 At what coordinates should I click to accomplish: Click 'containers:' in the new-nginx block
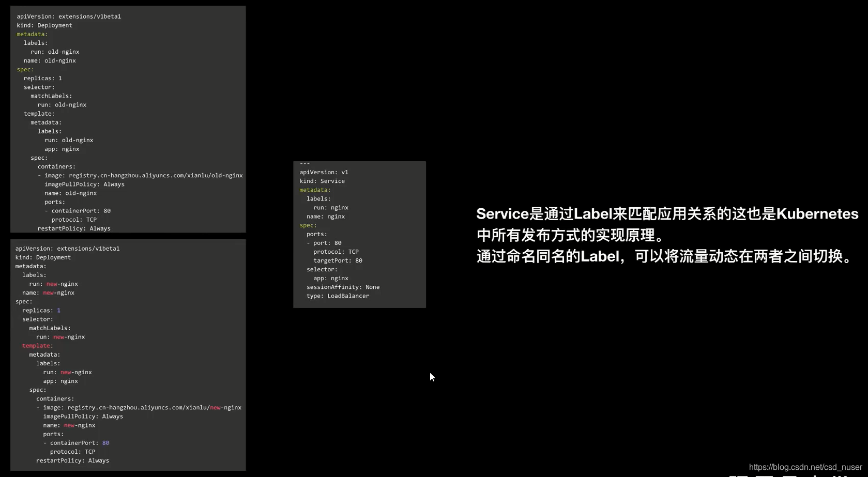55,398
